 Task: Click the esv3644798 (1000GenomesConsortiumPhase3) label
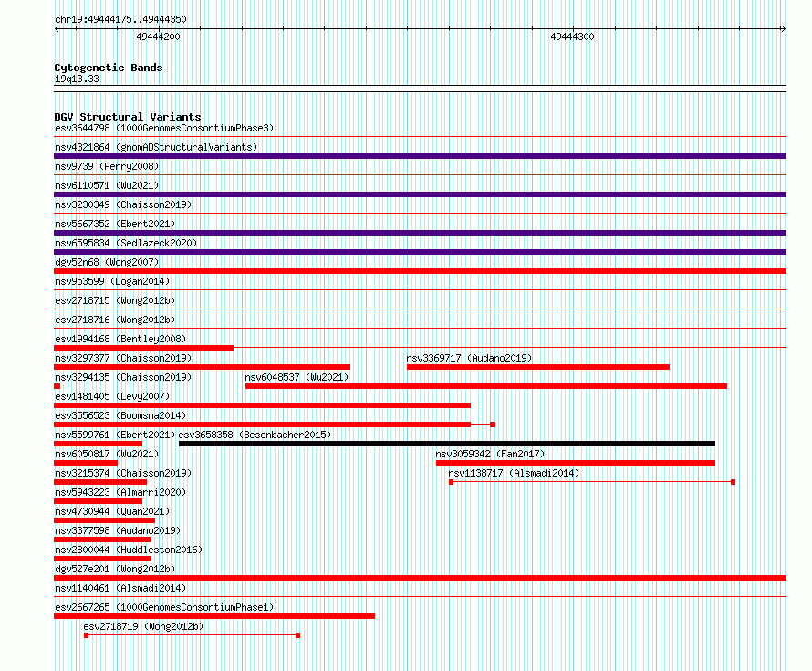coord(164,128)
